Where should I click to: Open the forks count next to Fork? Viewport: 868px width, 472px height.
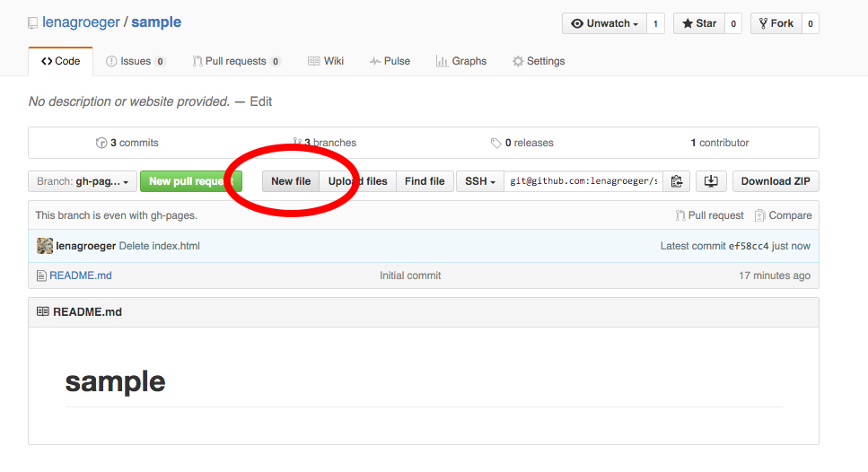pyautogui.click(x=811, y=23)
